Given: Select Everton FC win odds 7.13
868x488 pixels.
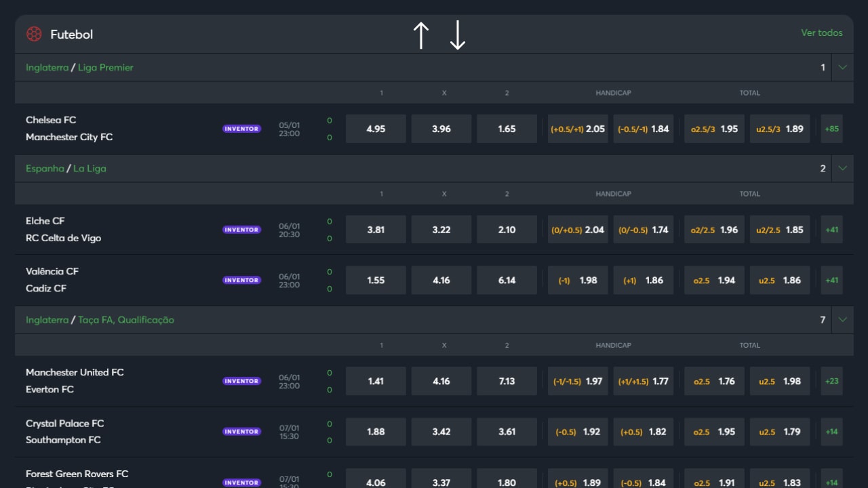Looking at the screenshot, I should click(x=507, y=381).
